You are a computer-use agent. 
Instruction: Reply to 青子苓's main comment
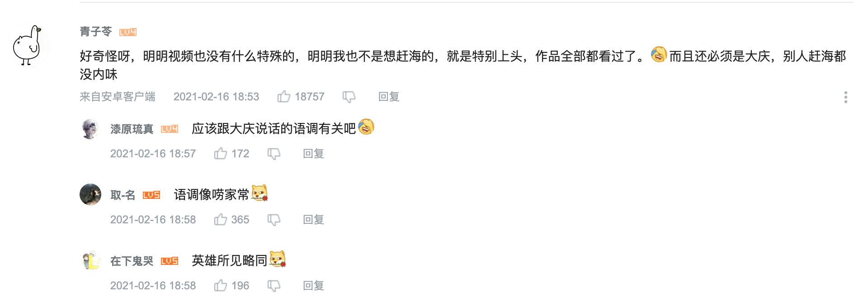point(388,96)
